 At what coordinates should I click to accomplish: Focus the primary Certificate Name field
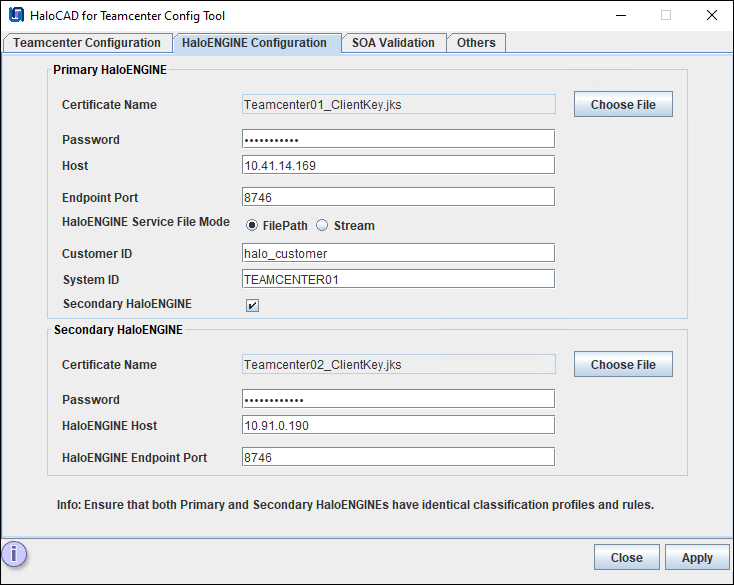tap(399, 104)
